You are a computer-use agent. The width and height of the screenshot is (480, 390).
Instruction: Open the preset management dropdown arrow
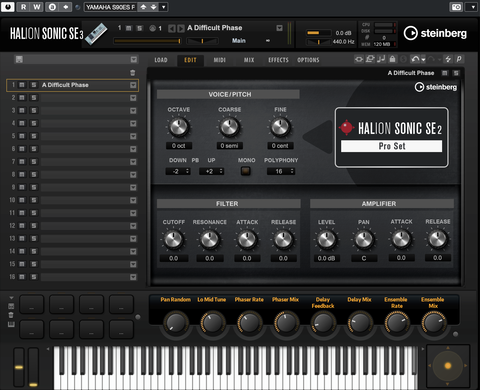point(164,7)
